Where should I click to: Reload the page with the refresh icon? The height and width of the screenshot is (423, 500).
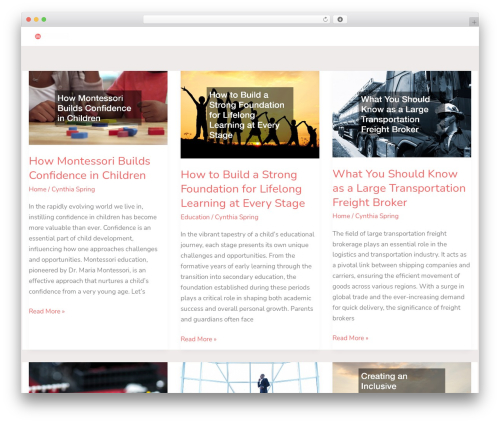[325, 19]
